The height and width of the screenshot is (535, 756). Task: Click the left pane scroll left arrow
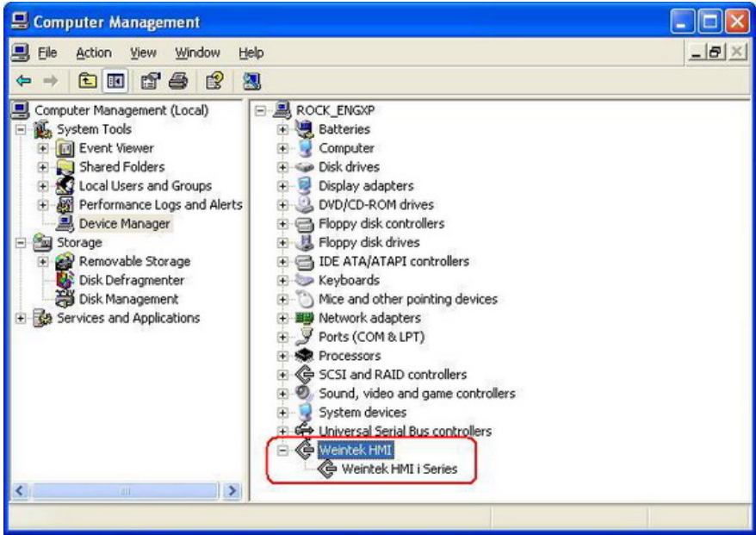coord(20,491)
